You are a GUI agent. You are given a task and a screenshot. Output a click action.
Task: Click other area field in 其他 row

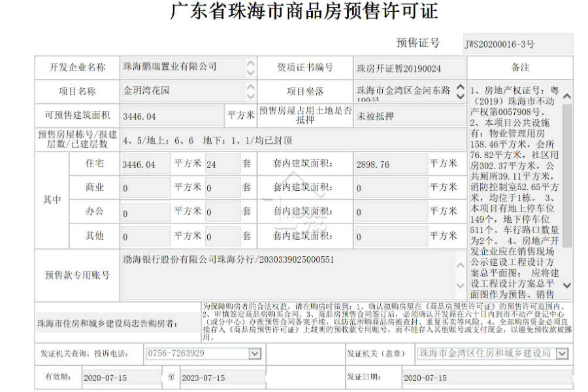point(146,237)
